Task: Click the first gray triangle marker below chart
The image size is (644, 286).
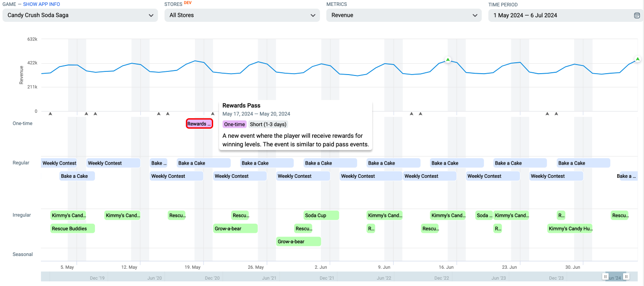Action: (50, 113)
